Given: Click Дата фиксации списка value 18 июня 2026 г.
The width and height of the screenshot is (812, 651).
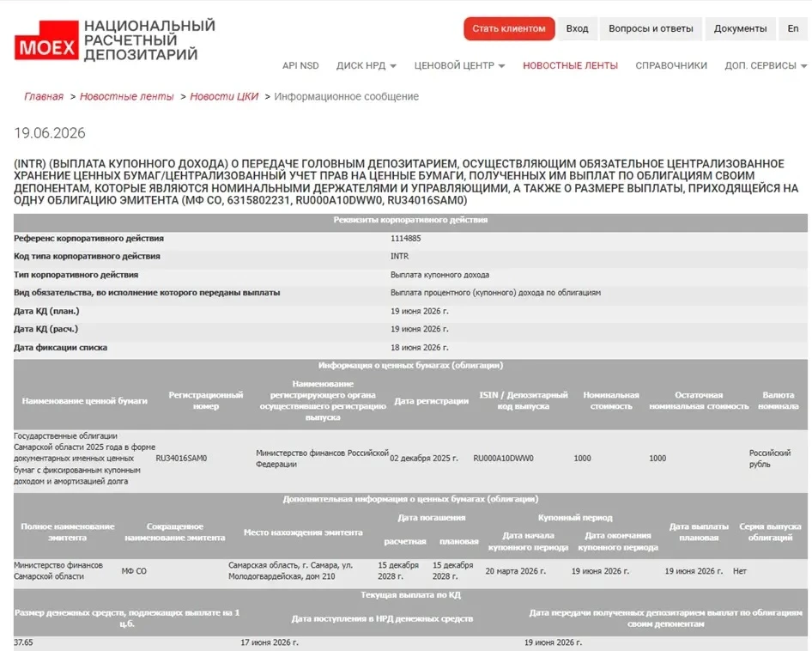Looking at the screenshot, I should point(420,347).
